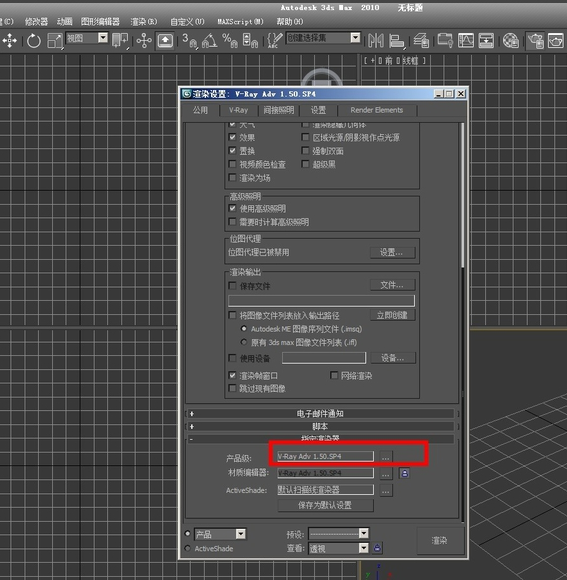Click the Use Pivot Point Center icon
The width and height of the screenshot is (567, 580).
(x=120, y=40)
